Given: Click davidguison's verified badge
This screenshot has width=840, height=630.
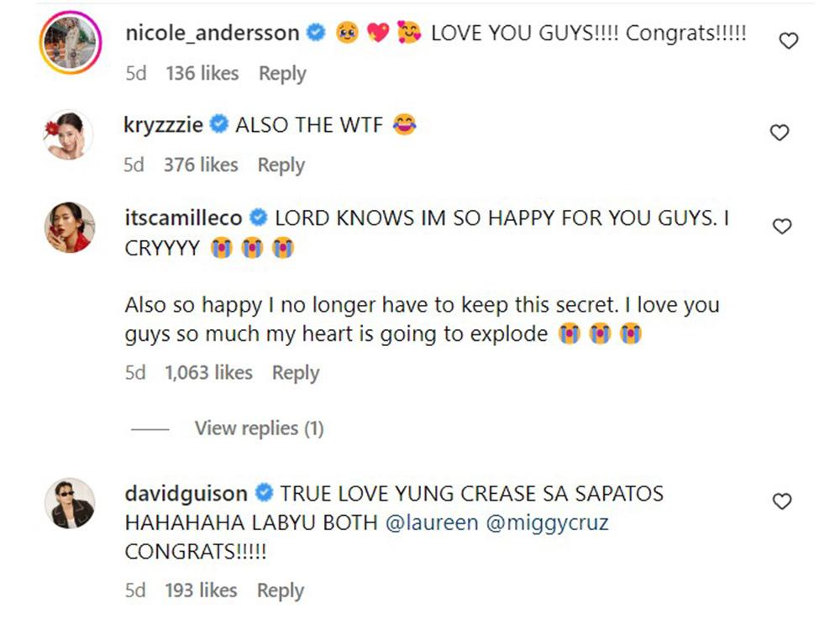Looking at the screenshot, I should pos(264,493).
